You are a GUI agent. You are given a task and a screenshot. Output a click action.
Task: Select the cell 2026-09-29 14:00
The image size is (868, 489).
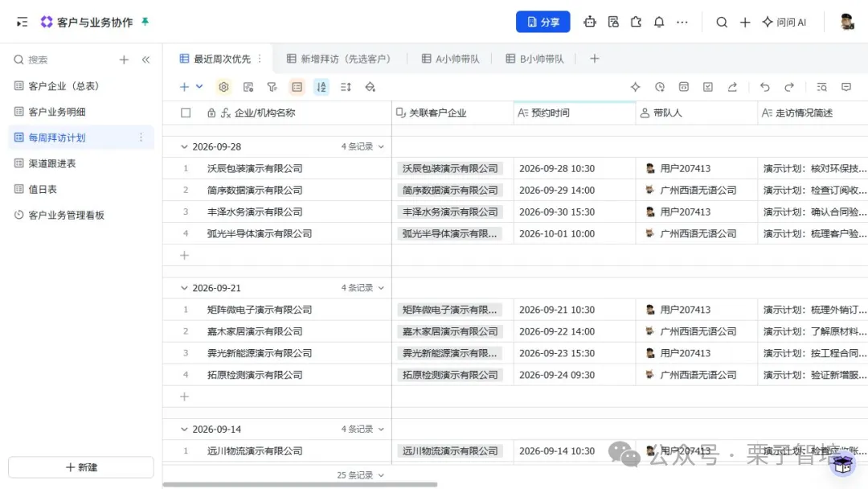pyautogui.click(x=575, y=190)
